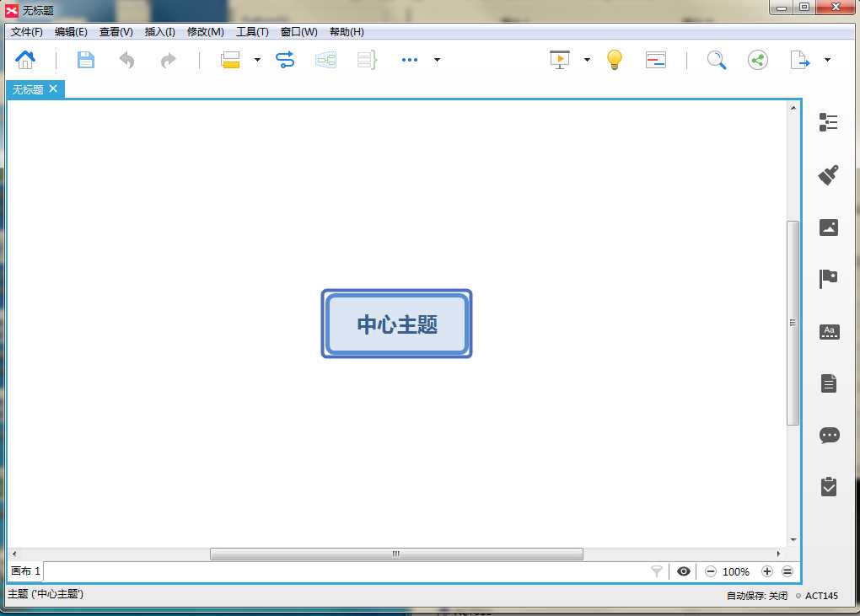Open the 插入(I) menu

tap(159, 32)
